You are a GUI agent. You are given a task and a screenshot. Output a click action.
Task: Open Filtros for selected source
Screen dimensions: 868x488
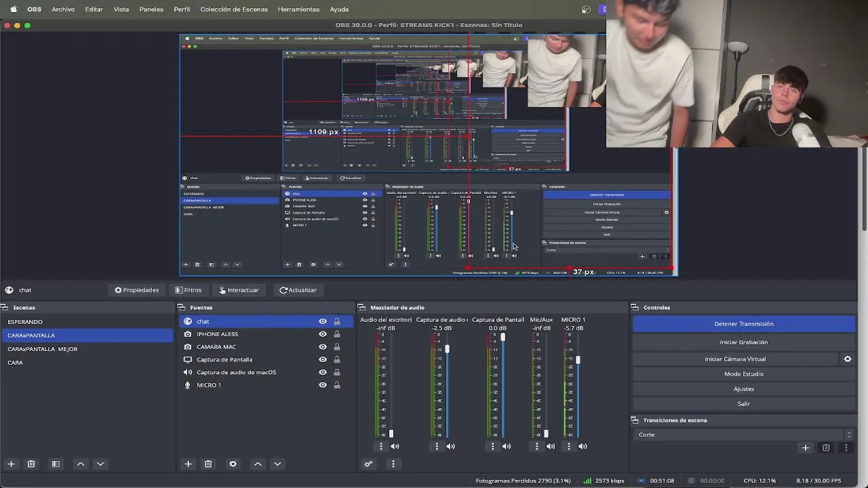click(x=189, y=290)
